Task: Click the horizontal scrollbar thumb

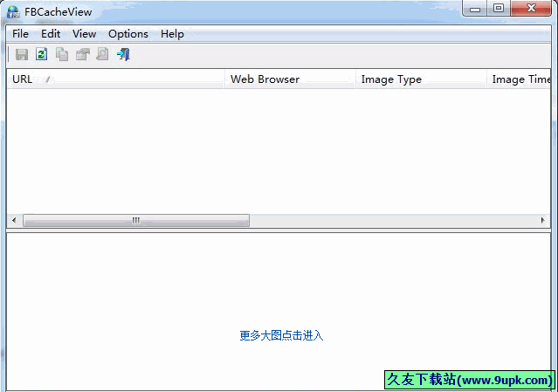Action: 136,220
